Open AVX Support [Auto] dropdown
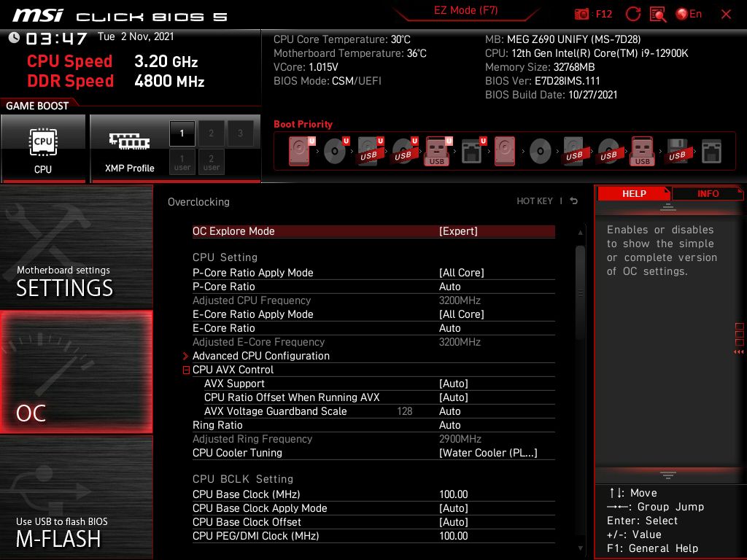 454,384
